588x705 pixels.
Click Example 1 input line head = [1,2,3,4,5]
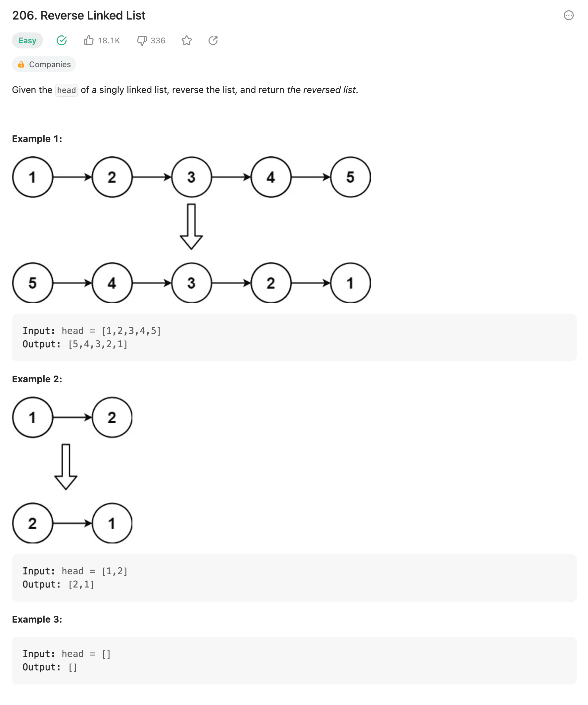point(92,331)
